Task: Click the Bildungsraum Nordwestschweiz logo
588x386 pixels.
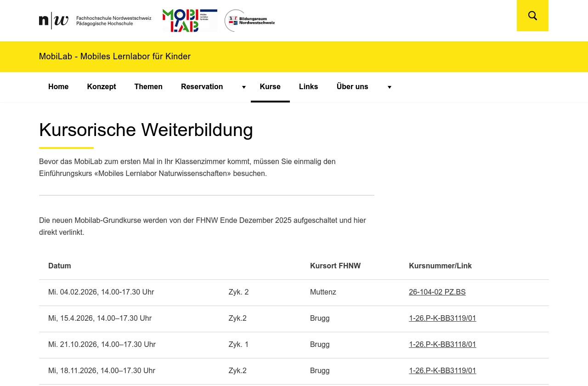Action: coord(250,21)
